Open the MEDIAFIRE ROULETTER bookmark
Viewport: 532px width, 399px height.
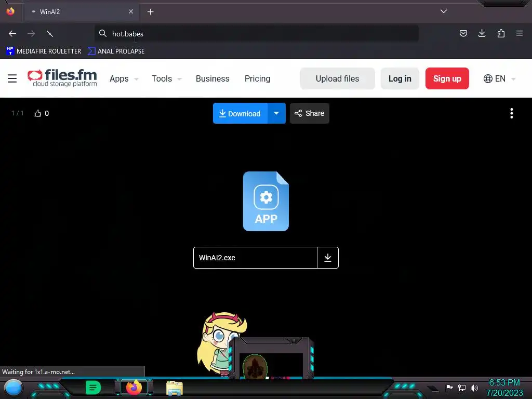tap(44, 51)
